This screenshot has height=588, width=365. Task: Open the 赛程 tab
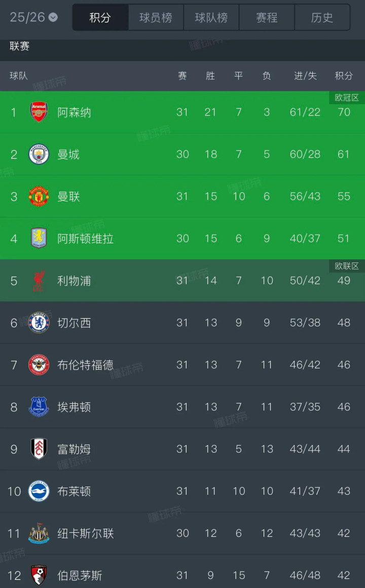click(x=267, y=18)
